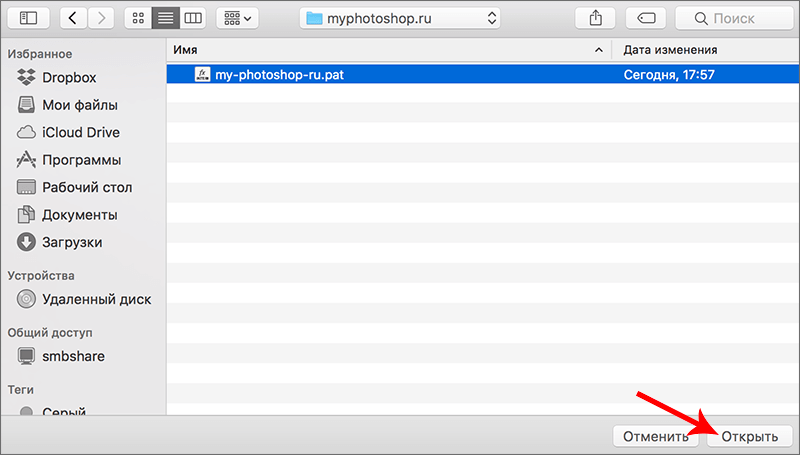Open the myphotoshop.ru folder path popup
Viewport: 800px width, 455px height.
(400, 17)
